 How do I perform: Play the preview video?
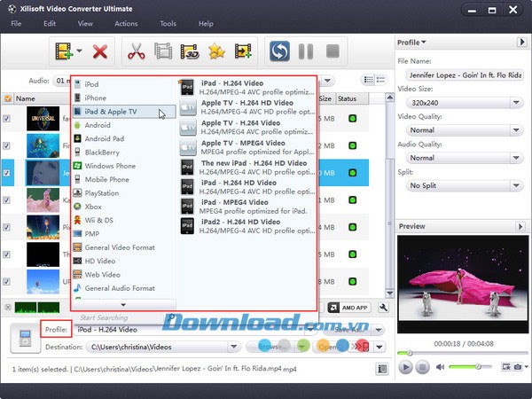tap(405, 367)
